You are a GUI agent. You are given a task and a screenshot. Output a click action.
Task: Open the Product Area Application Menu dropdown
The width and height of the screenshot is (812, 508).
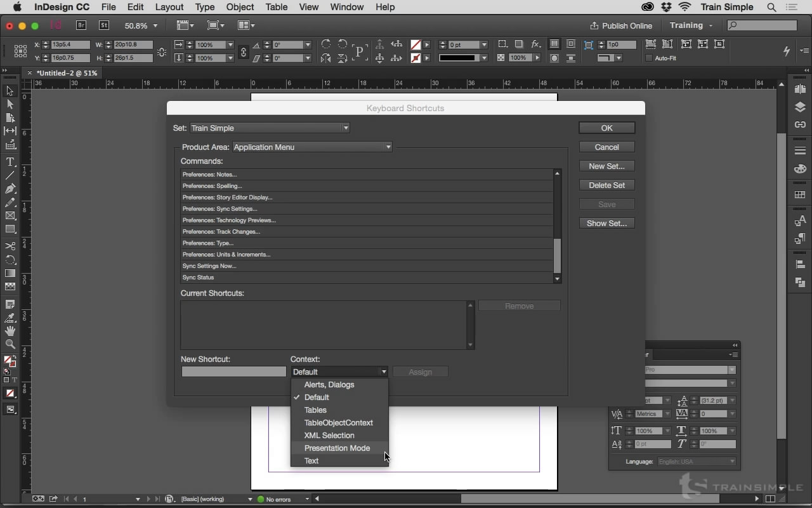[x=312, y=147]
